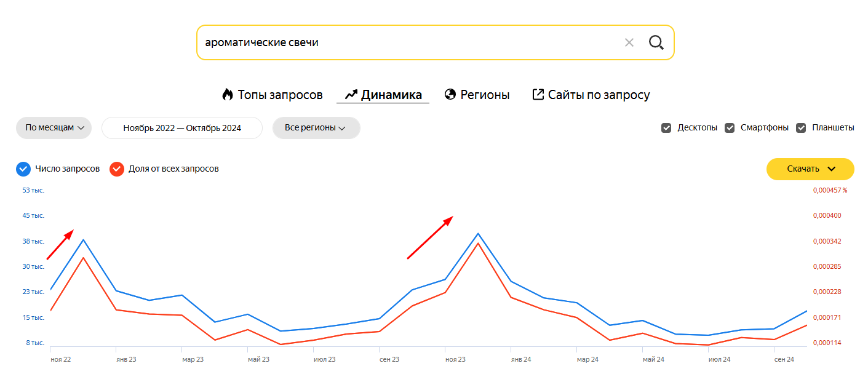Toggle the red Доля от всех запросов checkmark
Screen dimensions: 868x374
click(x=117, y=169)
